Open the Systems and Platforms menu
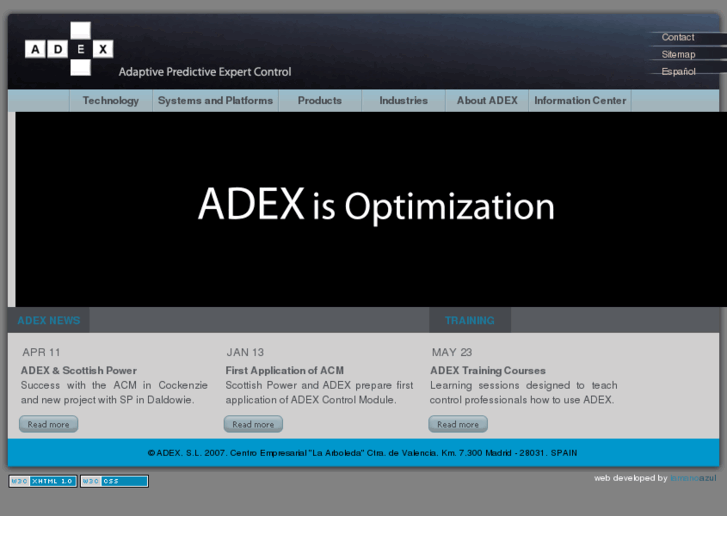Screen dimensions: 727x545 click(x=216, y=101)
